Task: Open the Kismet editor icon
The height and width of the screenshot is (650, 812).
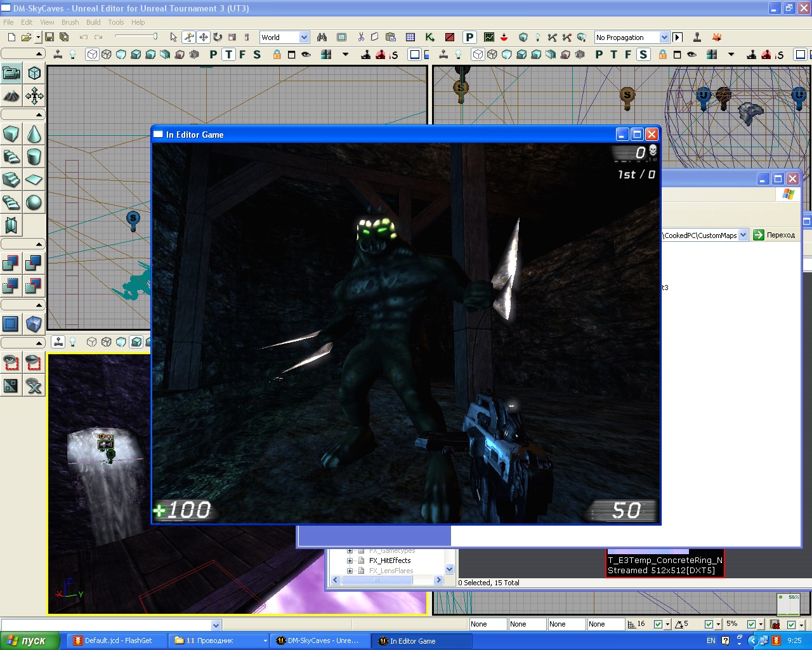Action: click(x=430, y=37)
